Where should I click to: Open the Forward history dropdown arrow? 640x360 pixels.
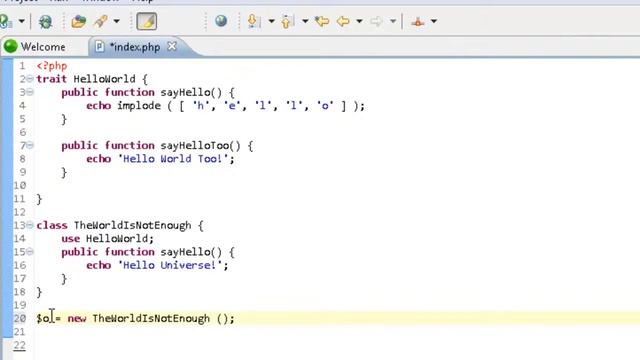click(x=393, y=21)
